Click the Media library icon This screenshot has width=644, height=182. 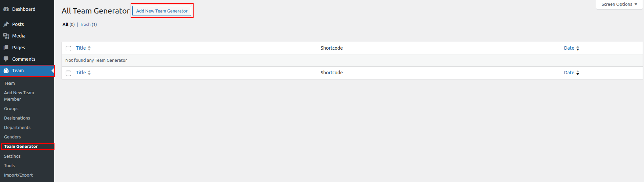(x=6, y=36)
